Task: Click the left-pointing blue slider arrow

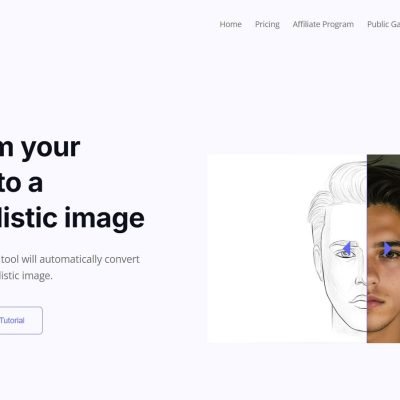Action: click(x=347, y=249)
